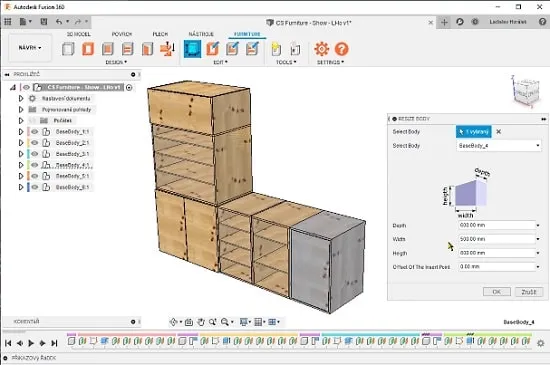This screenshot has height=365, width=550.
Task: Click the Save icon in the top bar
Action: tap(43, 22)
